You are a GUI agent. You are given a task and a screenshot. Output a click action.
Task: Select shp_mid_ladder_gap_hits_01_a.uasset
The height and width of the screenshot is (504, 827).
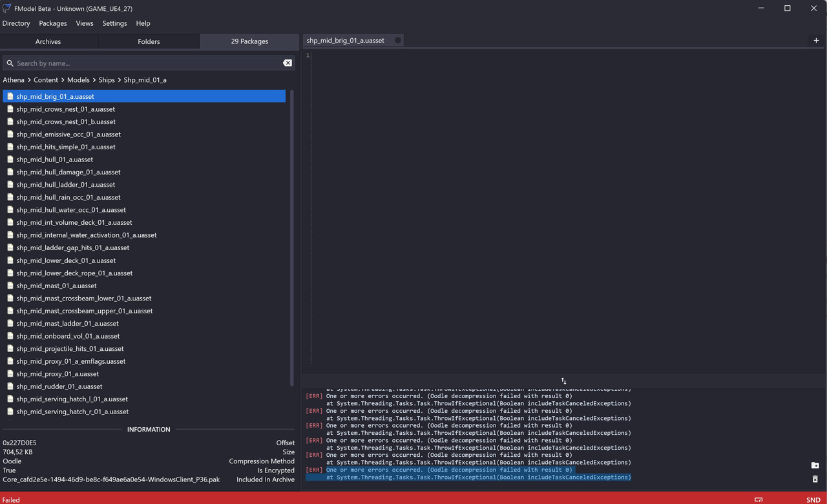pos(144,247)
